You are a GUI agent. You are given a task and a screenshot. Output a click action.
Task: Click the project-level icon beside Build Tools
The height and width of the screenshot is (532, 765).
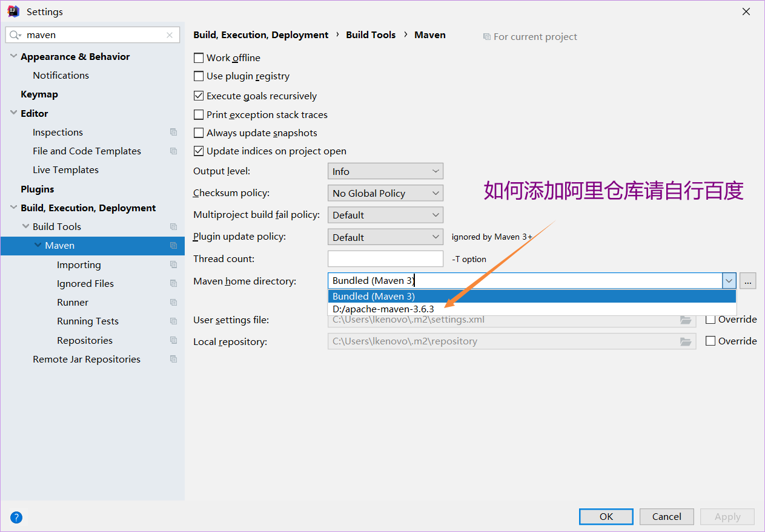click(174, 226)
